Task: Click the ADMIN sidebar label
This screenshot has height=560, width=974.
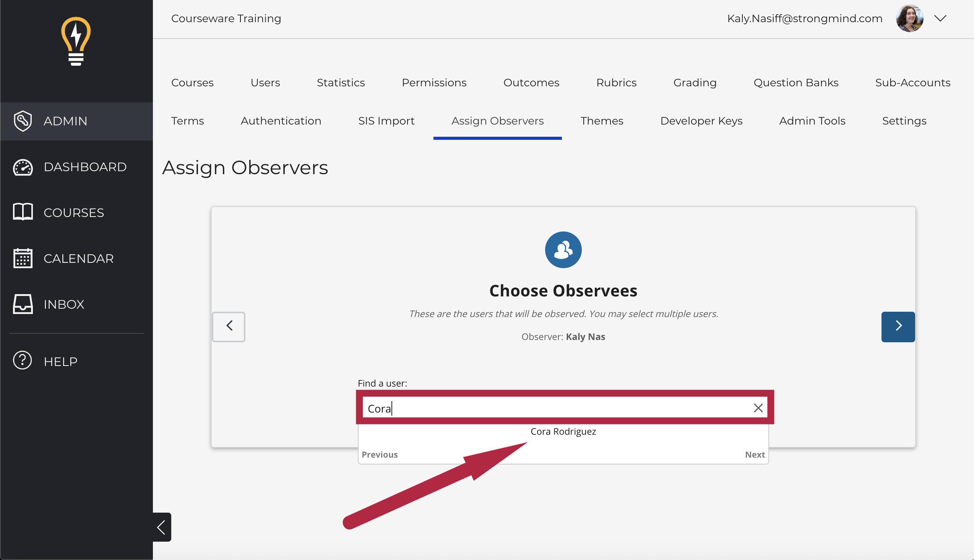Action: click(65, 121)
